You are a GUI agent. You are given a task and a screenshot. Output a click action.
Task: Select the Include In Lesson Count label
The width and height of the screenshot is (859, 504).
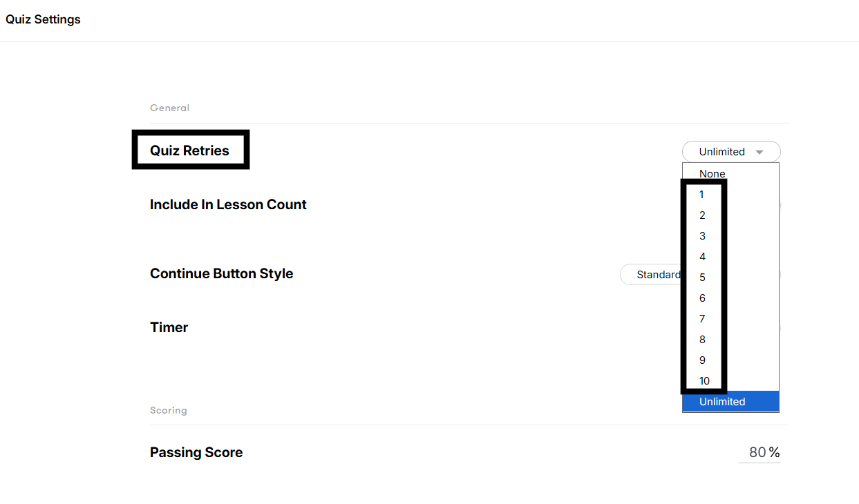[228, 204]
